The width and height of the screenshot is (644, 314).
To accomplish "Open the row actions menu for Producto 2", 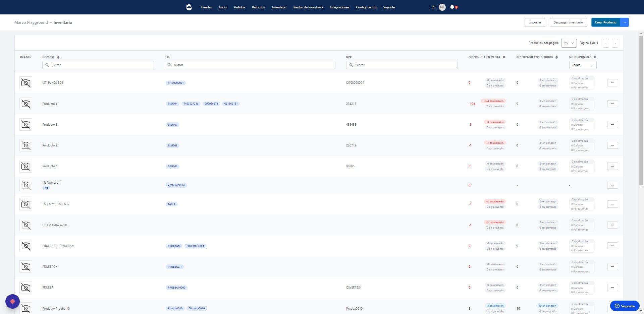I will tap(612, 145).
